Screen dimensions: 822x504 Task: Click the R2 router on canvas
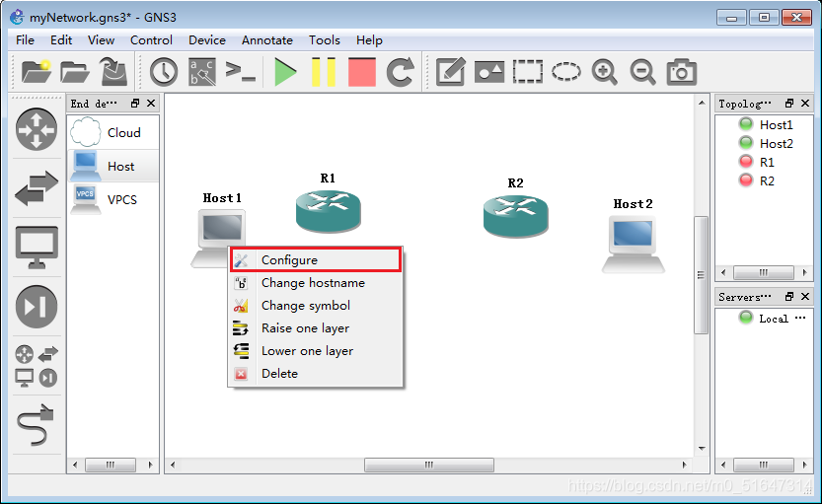[516, 215]
